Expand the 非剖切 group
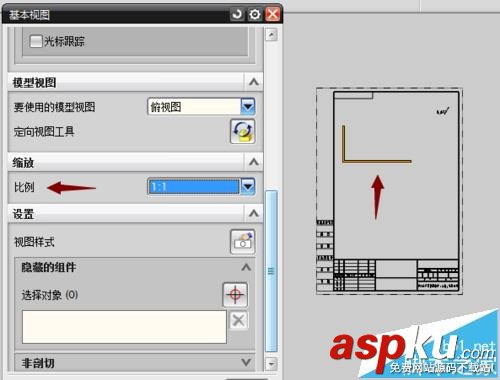 click(246, 362)
